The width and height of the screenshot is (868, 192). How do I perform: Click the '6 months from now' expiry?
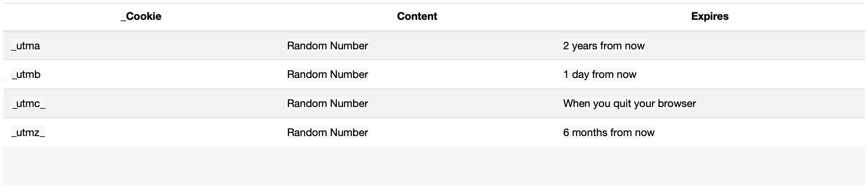(609, 133)
